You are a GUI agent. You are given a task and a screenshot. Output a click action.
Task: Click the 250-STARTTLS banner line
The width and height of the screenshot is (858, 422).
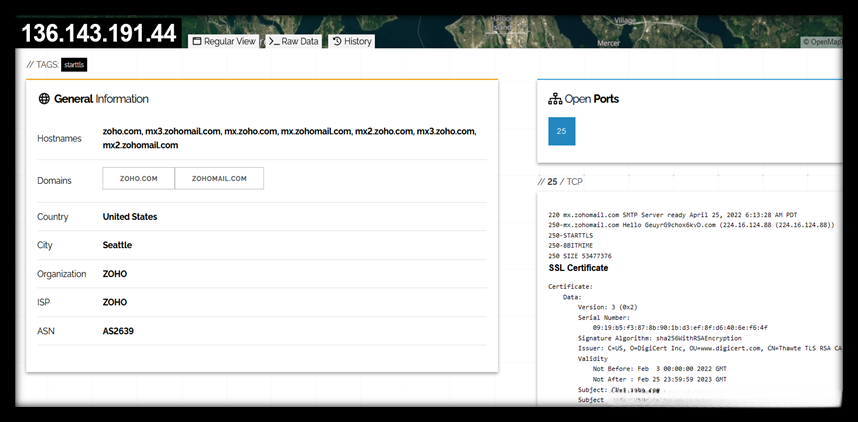click(570, 235)
